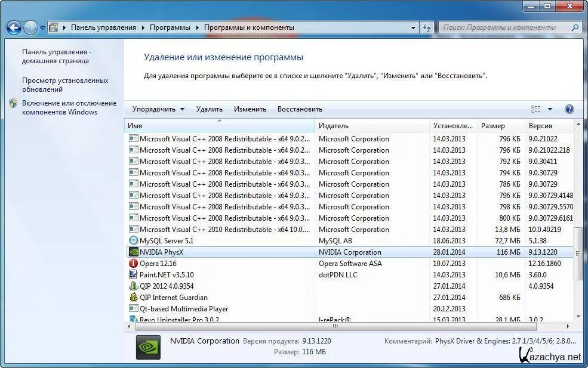Click the Back navigation arrow
588x368 pixels.
tap(14, 27)
